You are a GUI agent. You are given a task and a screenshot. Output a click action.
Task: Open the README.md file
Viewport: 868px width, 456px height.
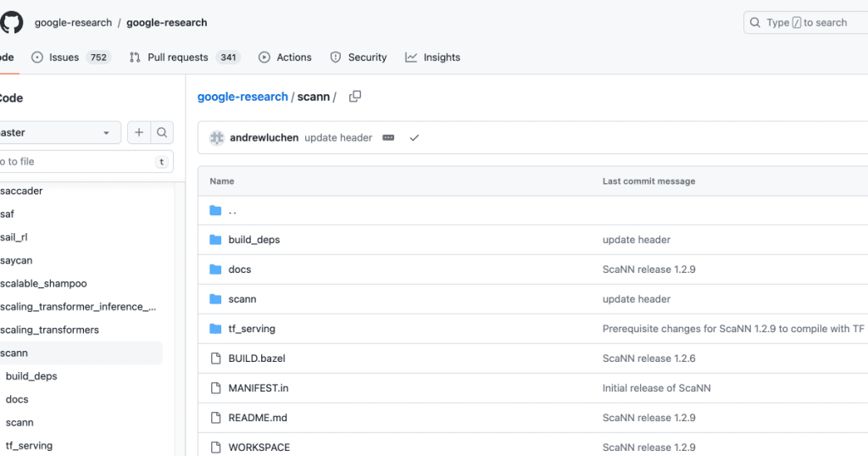click(x=258, y=419)
